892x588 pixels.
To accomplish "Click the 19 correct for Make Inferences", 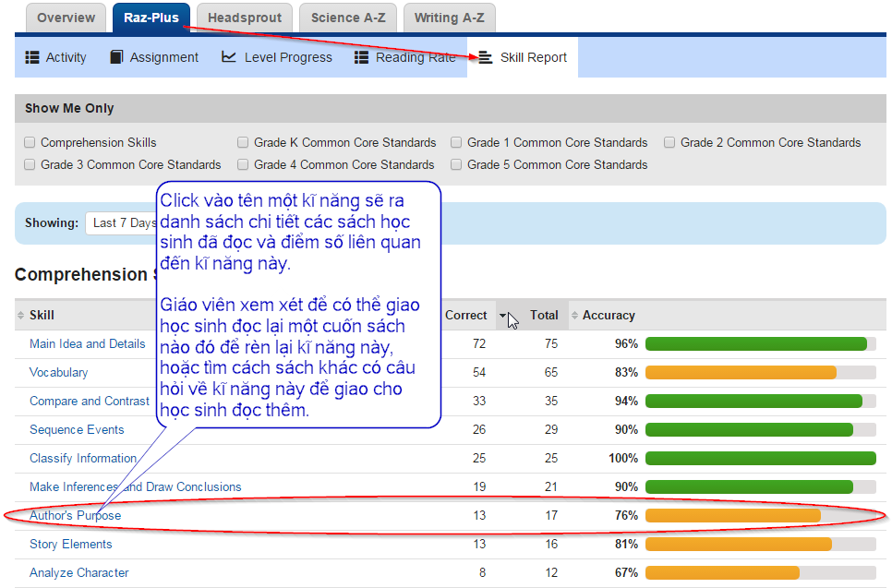I will tap(479, 486).
